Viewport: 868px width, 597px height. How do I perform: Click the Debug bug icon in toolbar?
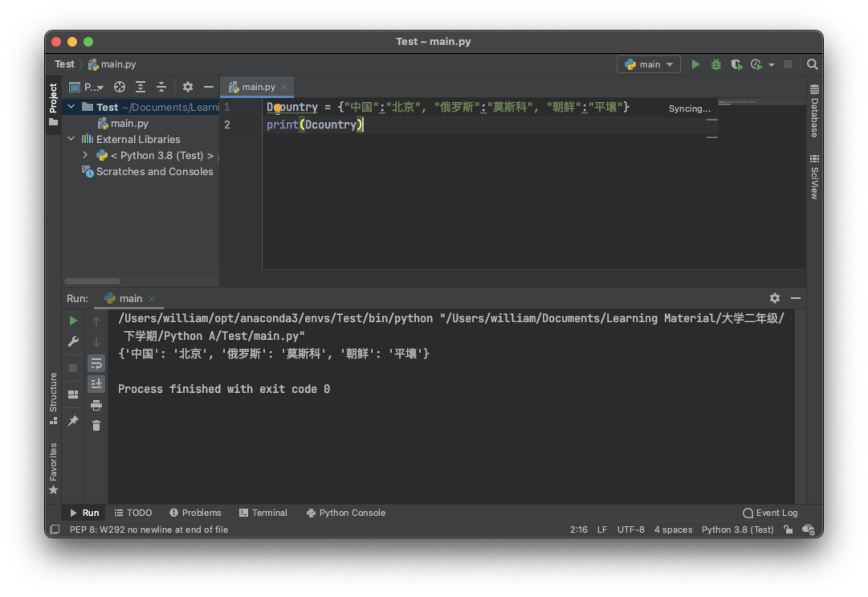[x=716, y=65]
